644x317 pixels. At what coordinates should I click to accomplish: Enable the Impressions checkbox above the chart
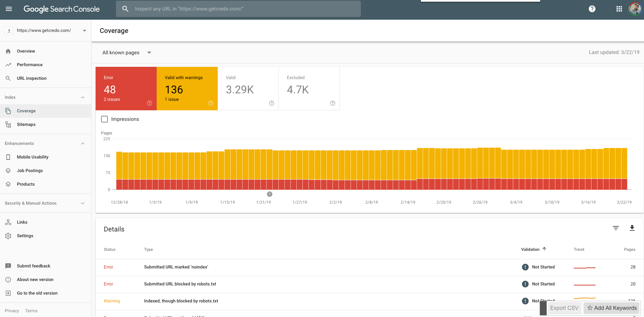point(104,119)
